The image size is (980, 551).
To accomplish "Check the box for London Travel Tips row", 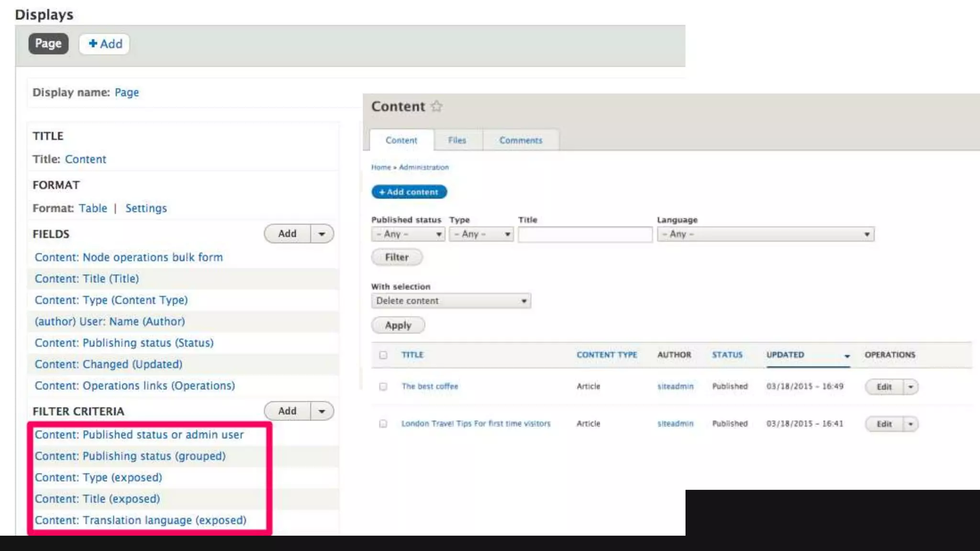I will [x=383, y=424].
